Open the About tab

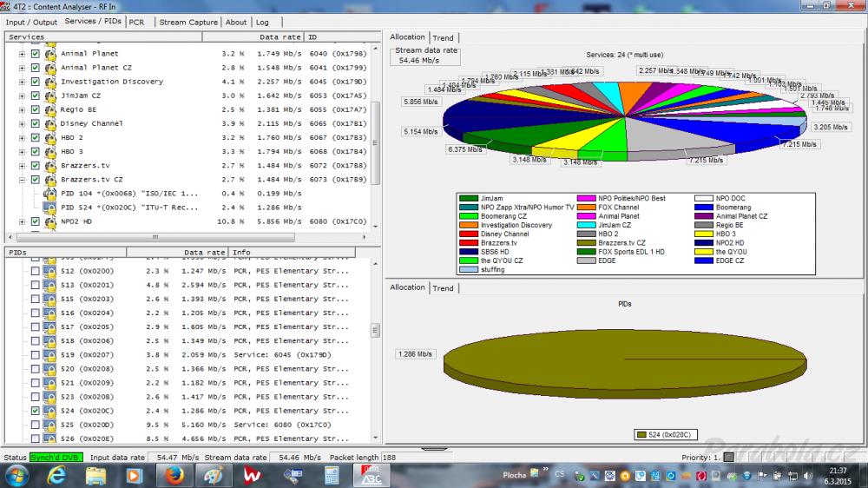(236, 23)
